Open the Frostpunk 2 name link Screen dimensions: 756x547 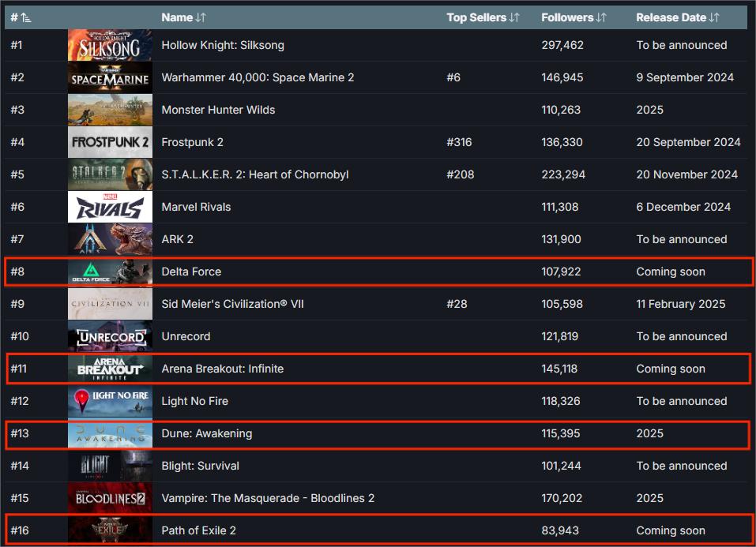[x=193, y=142]
